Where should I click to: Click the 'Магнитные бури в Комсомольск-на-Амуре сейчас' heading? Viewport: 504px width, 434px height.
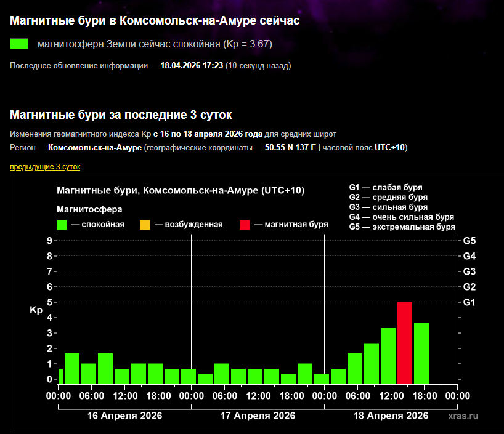[155, 21]
